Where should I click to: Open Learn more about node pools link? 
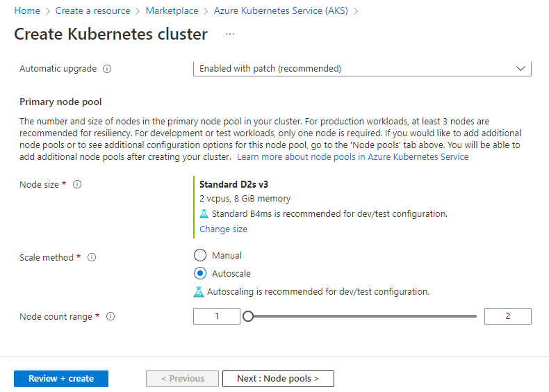click(x=352, y=157)
